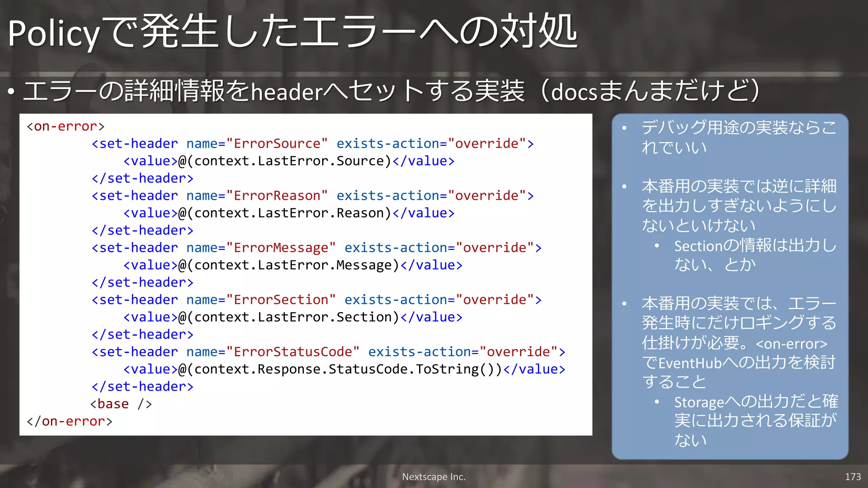Click the set-header line for ErrorSource
The image size is (868, 488).
click(313, 144)
